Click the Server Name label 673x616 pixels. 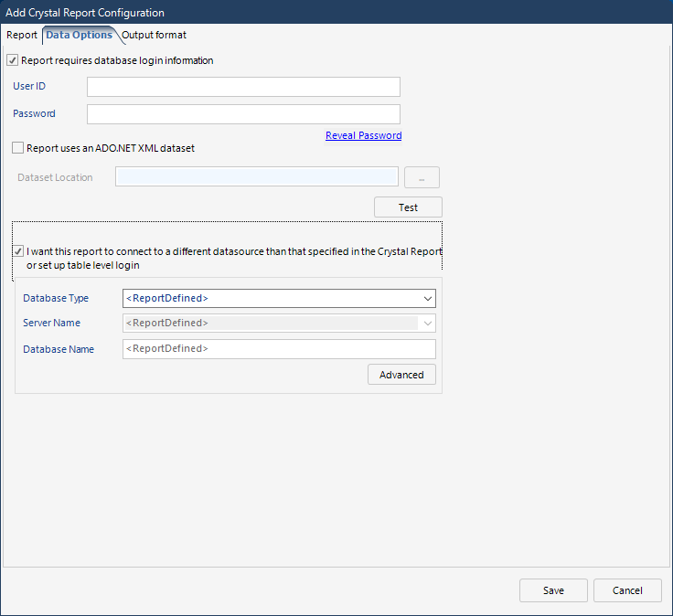coord(51,323)
